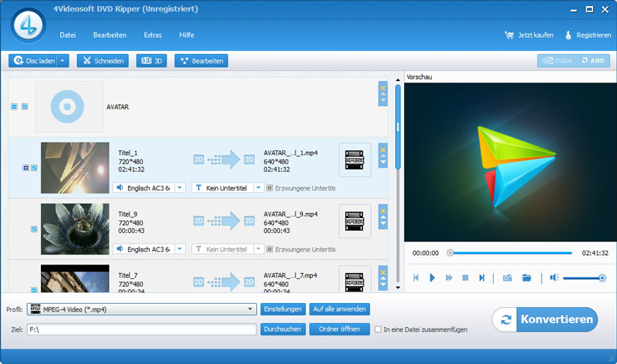Mute the preview volume speaker icon

tap(554, 278)
